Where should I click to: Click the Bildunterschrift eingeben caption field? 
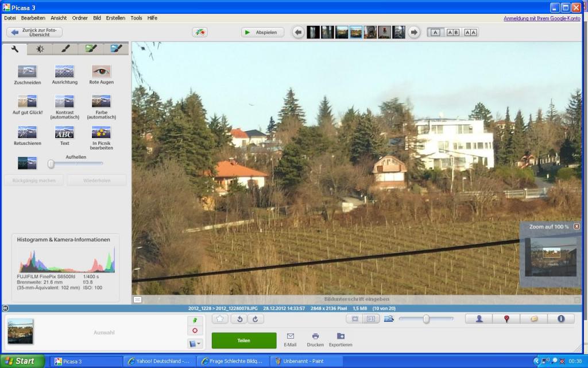(x=357, y=299)
